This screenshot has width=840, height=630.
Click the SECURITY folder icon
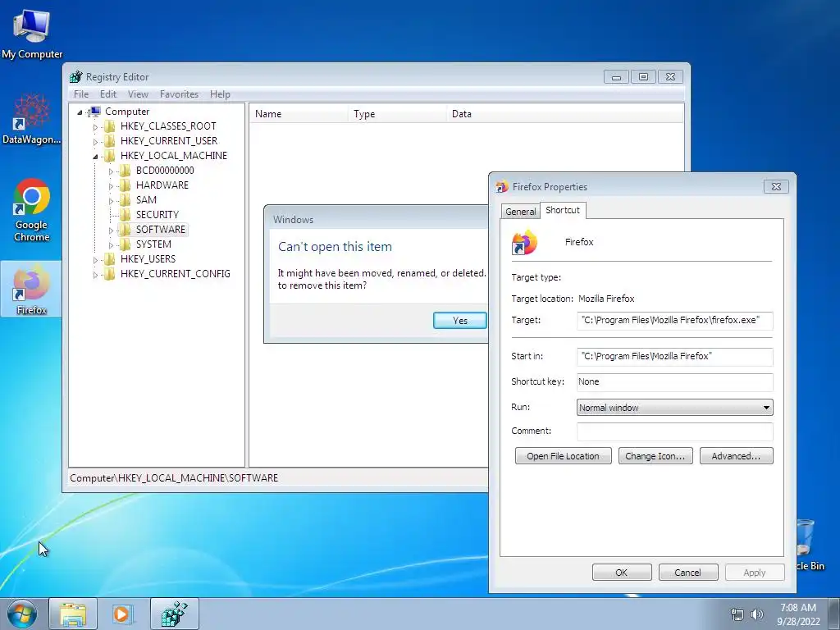pyautogui.click(x=125, y=215)
